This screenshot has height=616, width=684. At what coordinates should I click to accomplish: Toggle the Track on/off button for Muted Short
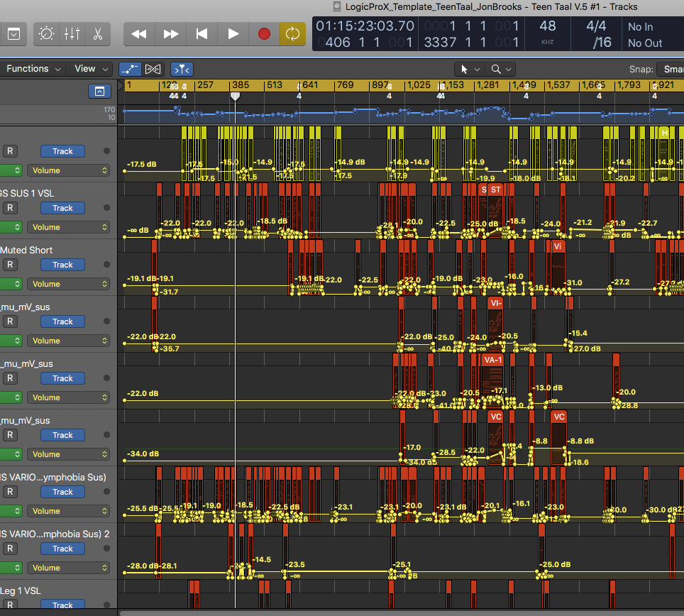[x=62, y=265]
